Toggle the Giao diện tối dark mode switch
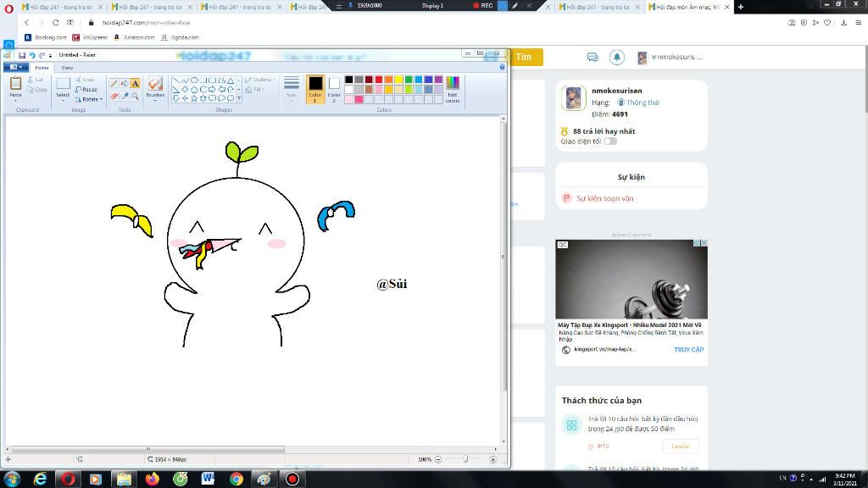The height and width of the screenshot is (488, 868). coord(610,141)
